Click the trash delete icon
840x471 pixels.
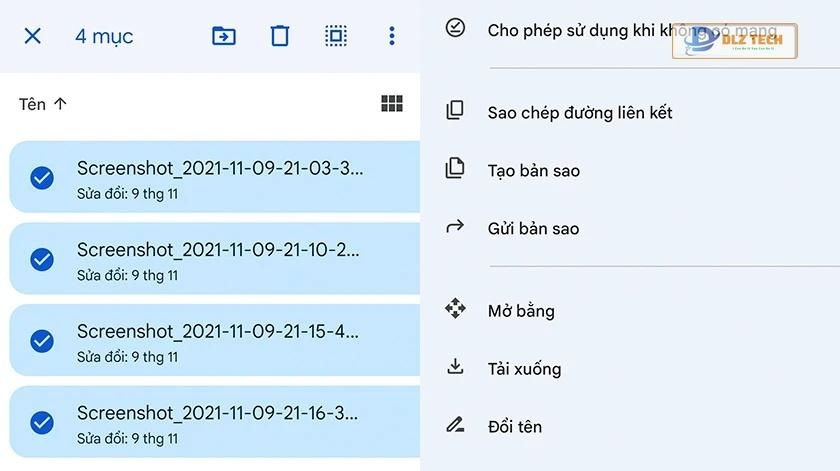pos(280,36)
